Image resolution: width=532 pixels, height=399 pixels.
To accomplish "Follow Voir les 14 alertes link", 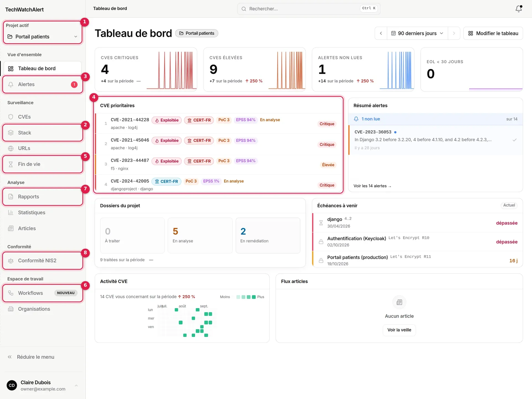I will pyautogui.click(x=372, y=186).
